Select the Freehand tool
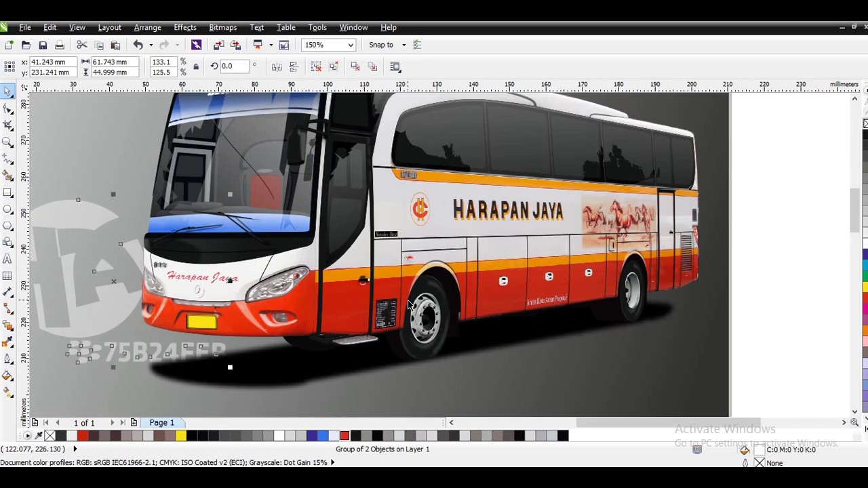The height and width of the screenshot is (488, 868). 8,159
